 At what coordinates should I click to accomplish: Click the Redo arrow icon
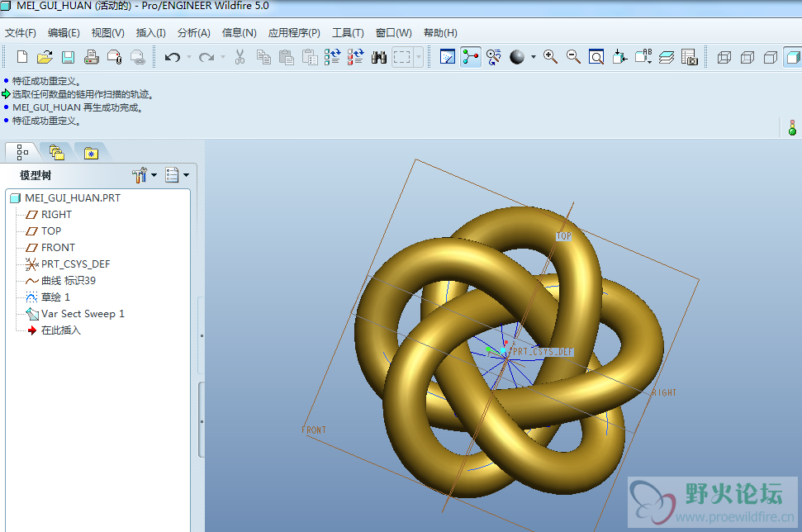point(206,57)
